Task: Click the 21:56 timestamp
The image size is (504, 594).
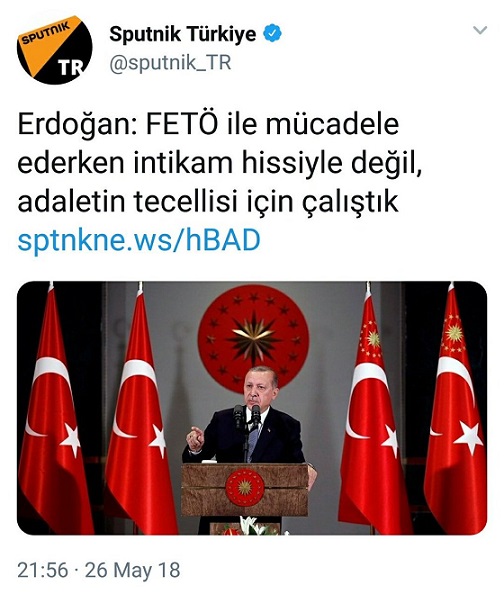Action: click(43, 570)
